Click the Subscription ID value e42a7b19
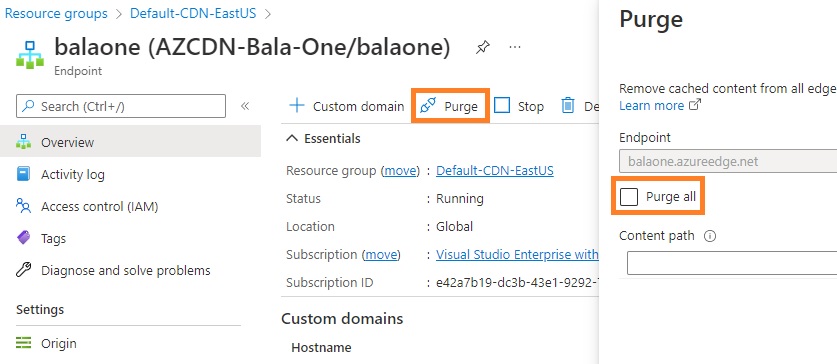 [x=517, y=282]
